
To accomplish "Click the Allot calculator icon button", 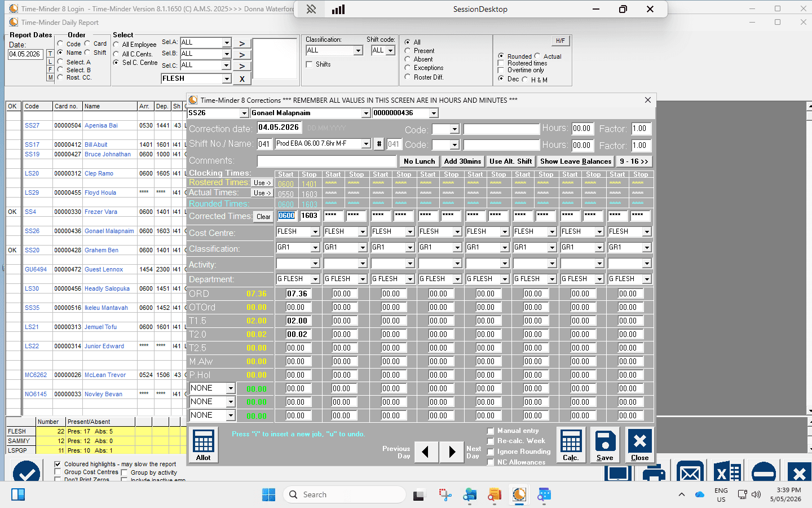I will pos(203,445).
